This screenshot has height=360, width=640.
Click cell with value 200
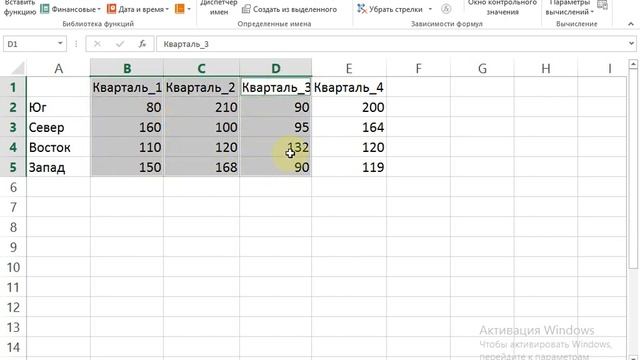click(349, 107)
